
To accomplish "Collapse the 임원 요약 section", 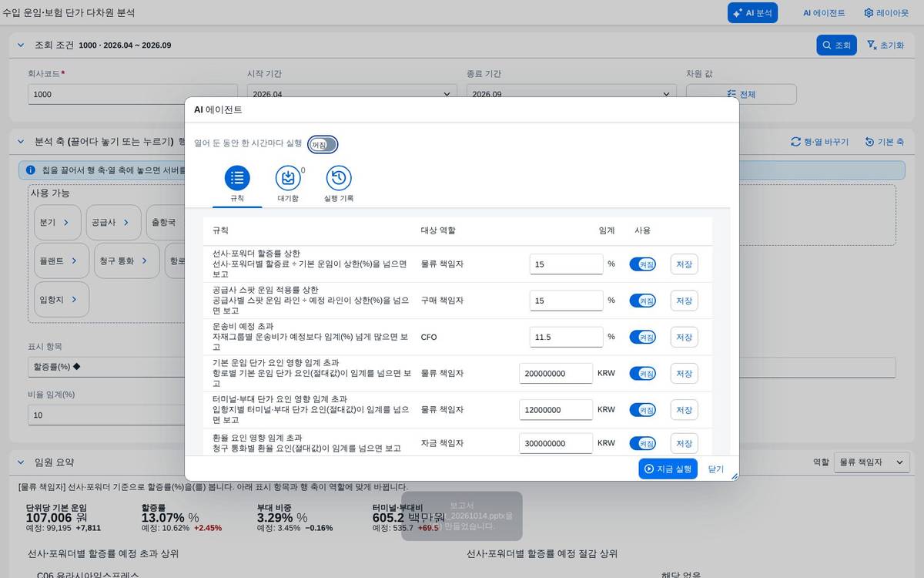I will coord(21,462).
